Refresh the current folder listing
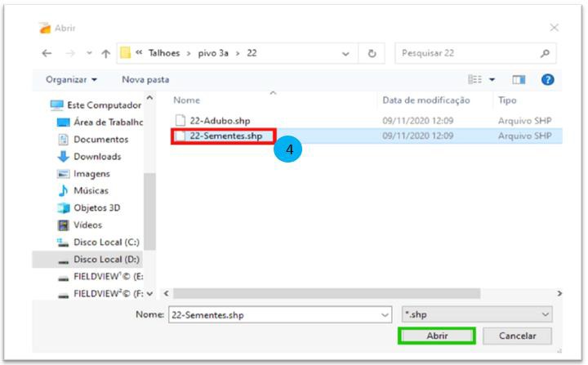This screenshot has height=365, width=588. [x=372, y=53]
